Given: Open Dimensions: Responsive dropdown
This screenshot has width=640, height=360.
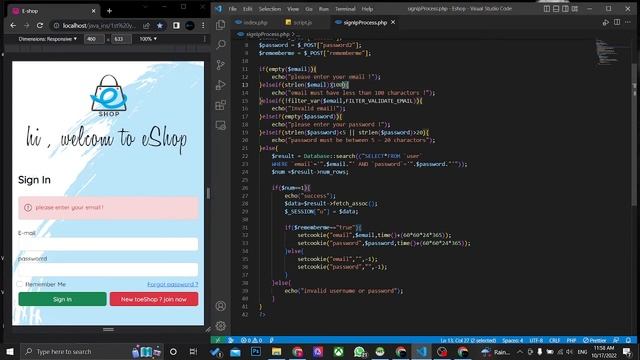Looking at the screenshot, I should (x=48, y=39).
